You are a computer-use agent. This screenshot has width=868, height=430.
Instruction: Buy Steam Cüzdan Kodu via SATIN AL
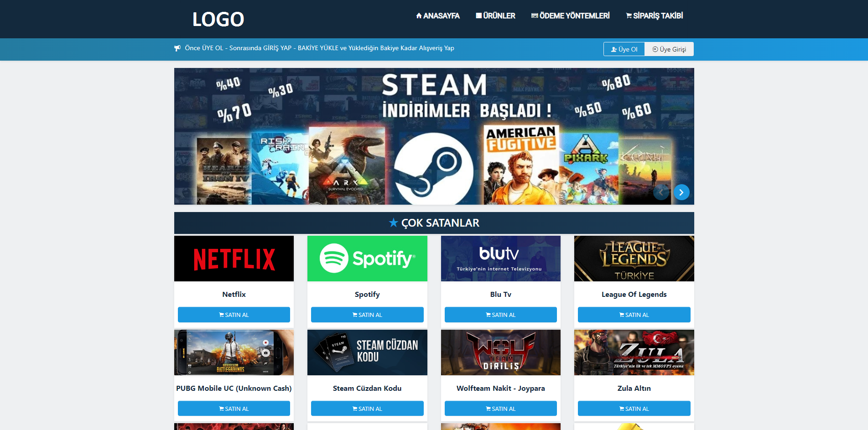367,409
